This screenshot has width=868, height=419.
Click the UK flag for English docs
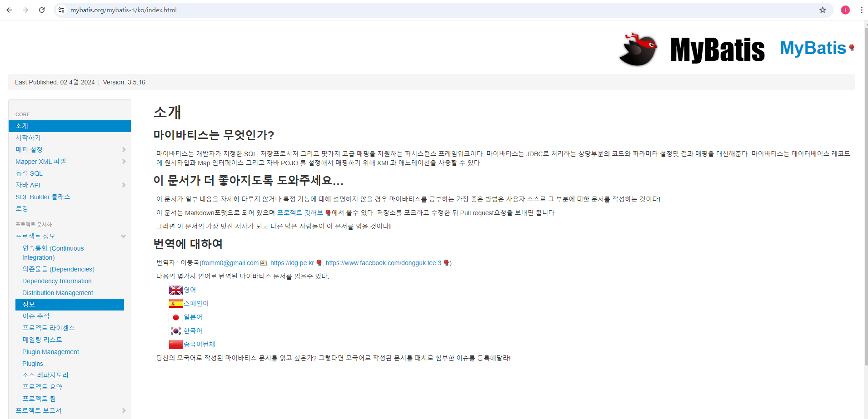(175, 290)
